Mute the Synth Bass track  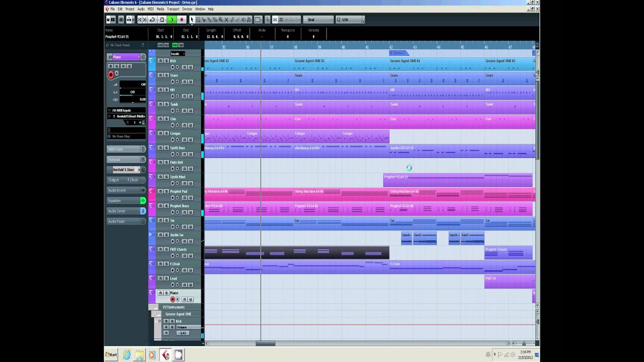point(160,148)
